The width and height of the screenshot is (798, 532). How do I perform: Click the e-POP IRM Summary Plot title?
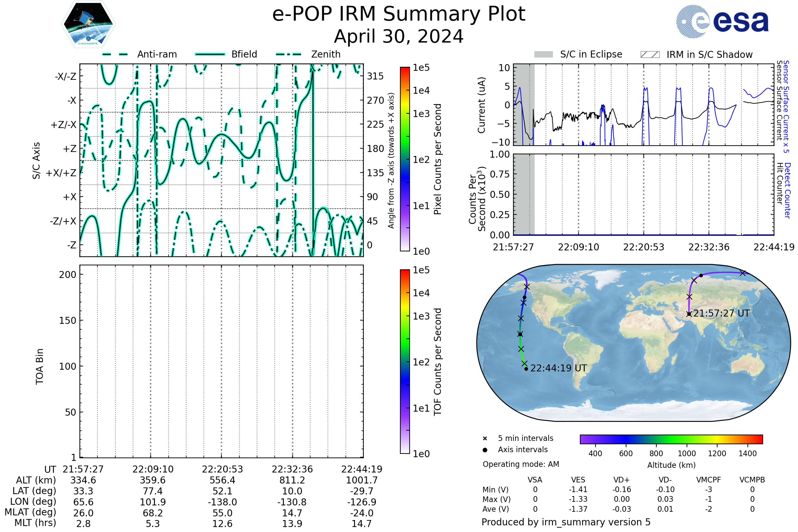click(x=399, y=14)
